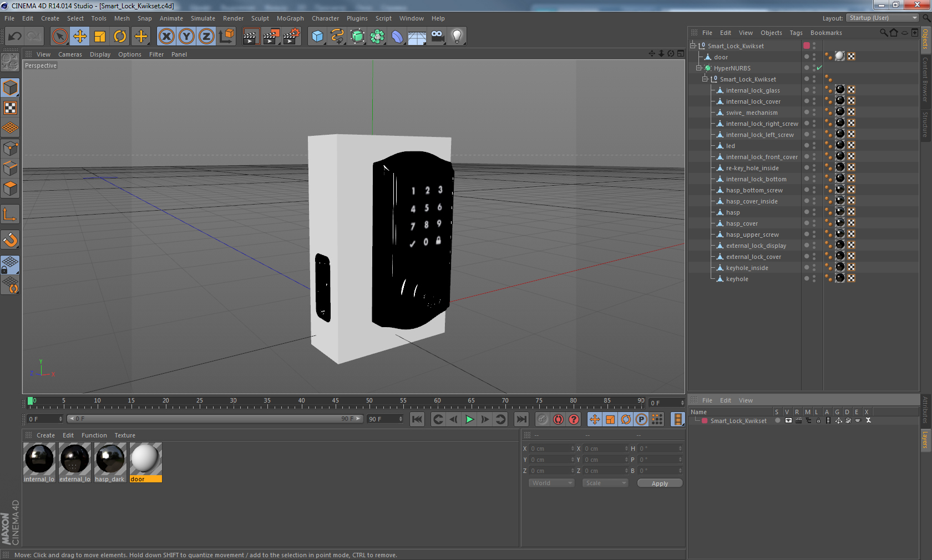Open the deformer objects icon
Screen dimensions: 932x560
pos(397,37)
